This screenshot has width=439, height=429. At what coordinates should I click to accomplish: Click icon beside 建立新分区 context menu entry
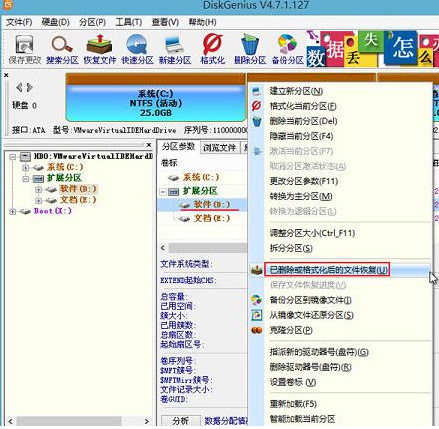256,91
